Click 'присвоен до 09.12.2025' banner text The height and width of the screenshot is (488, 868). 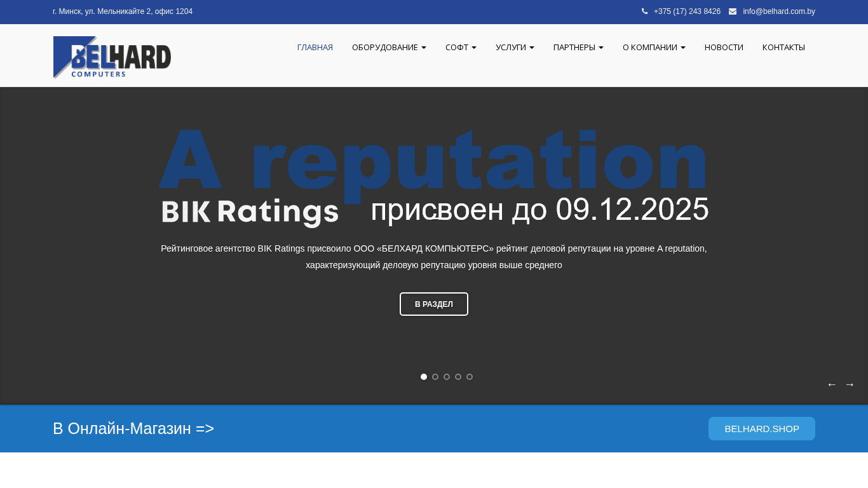[x=539, y=210]
